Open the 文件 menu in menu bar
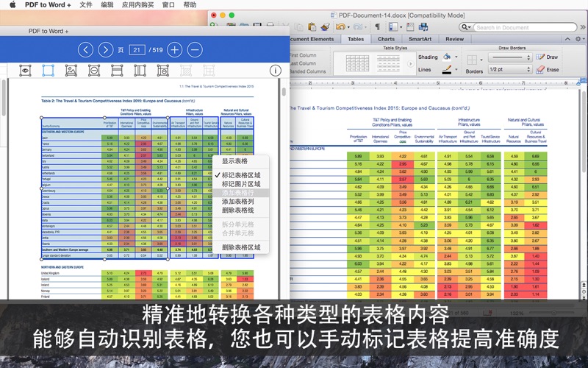The image size is (588, 368). [x=86, y=5]
